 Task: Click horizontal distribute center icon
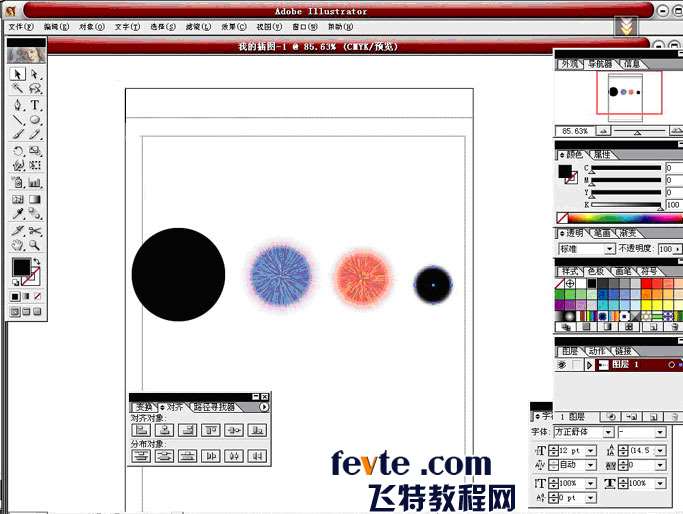pos(234,456)
